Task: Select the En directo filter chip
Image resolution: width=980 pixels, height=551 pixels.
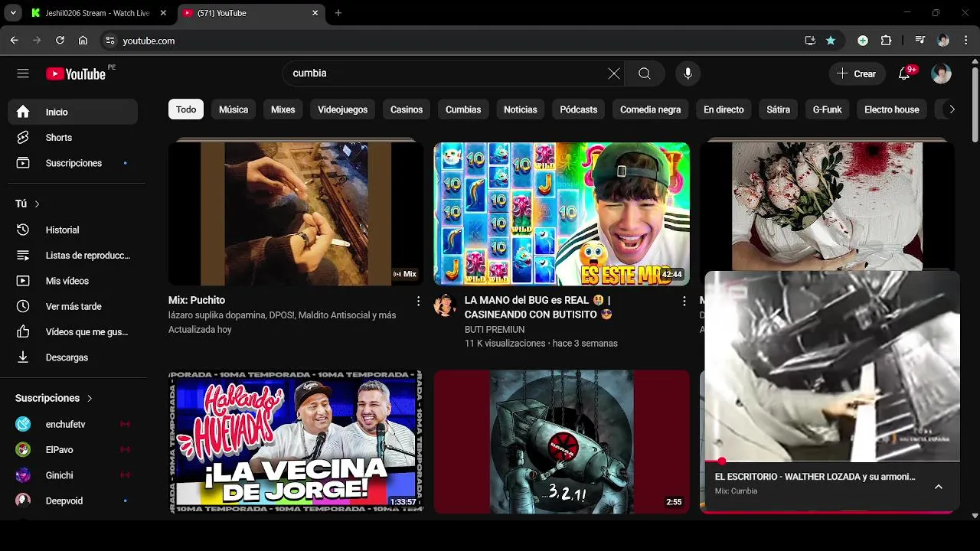Action: (x=724, y=109)
